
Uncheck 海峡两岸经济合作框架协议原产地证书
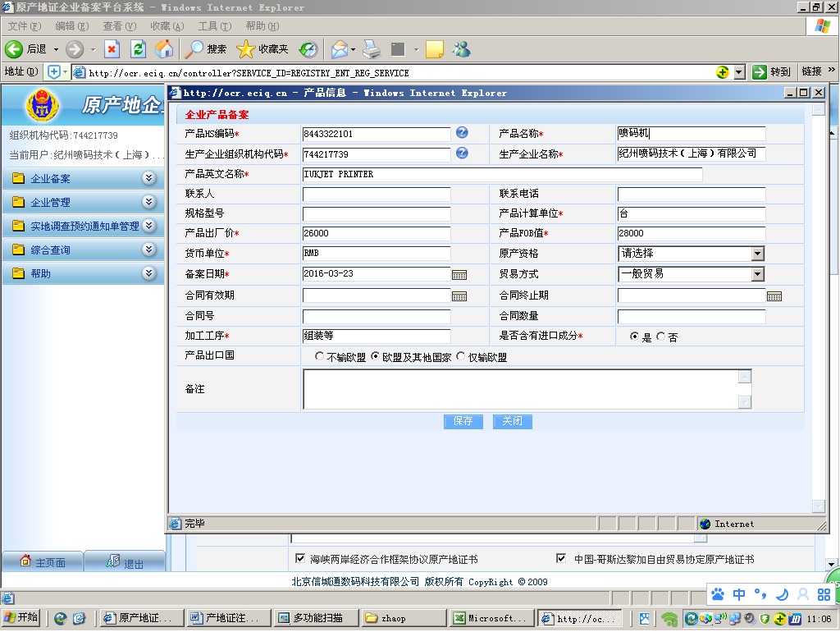click(301, 558)
